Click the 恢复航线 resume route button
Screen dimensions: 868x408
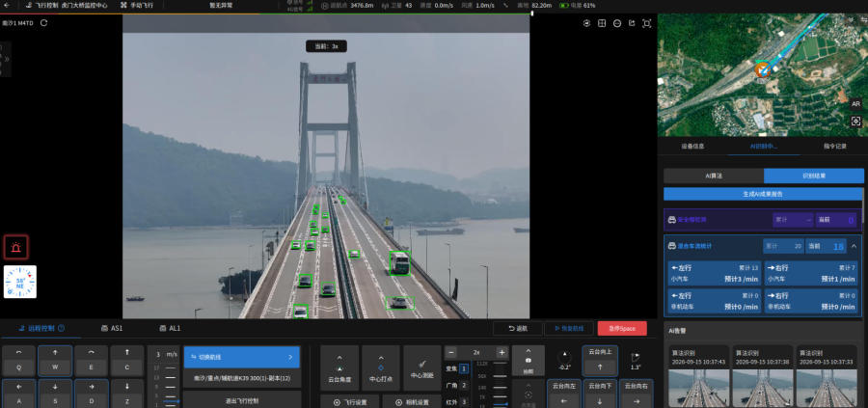tap(568, 328)
